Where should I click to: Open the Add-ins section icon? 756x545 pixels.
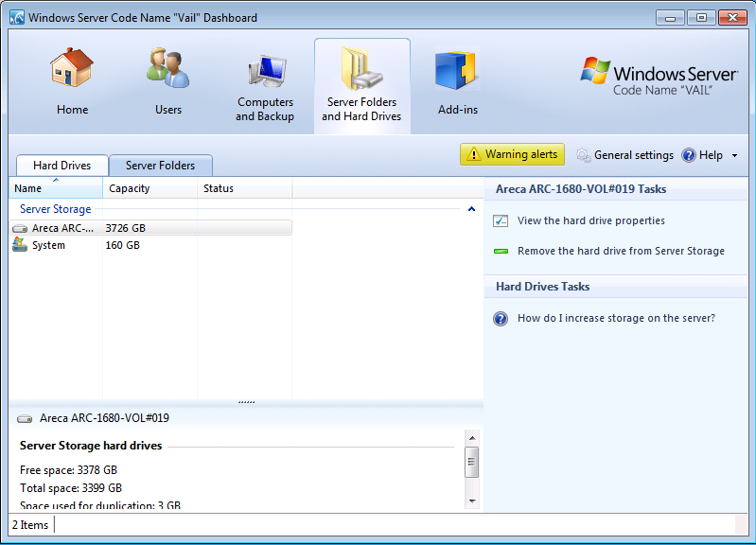pyautogui.click(x=457, y=72)
